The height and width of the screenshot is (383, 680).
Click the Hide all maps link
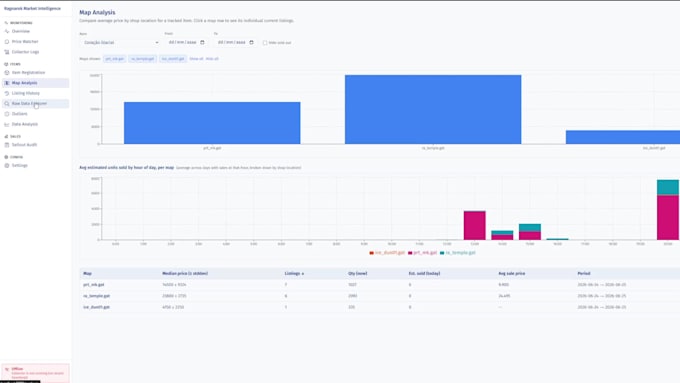pyautogui.click(x=212, y=59)
